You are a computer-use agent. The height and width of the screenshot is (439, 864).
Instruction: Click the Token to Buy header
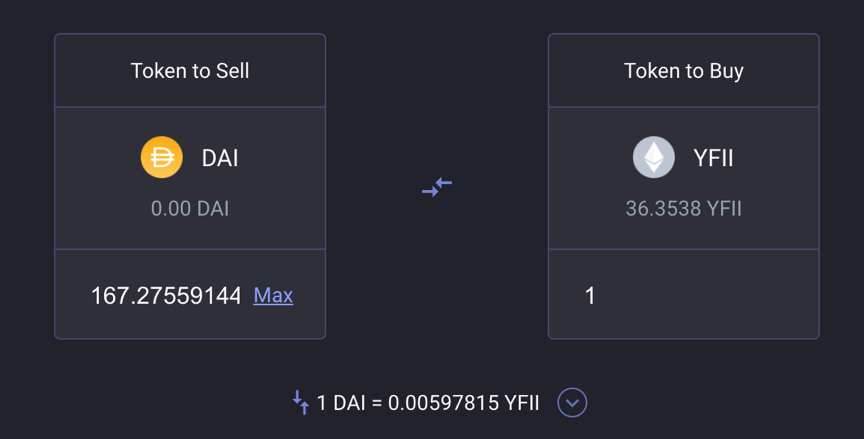click(683, 71)
